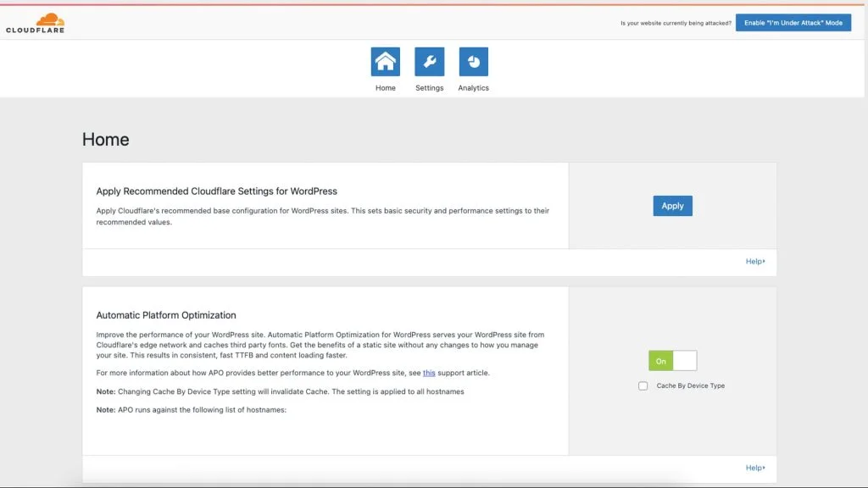
Task: Click the Cloudflare logo
Action: 36,23
